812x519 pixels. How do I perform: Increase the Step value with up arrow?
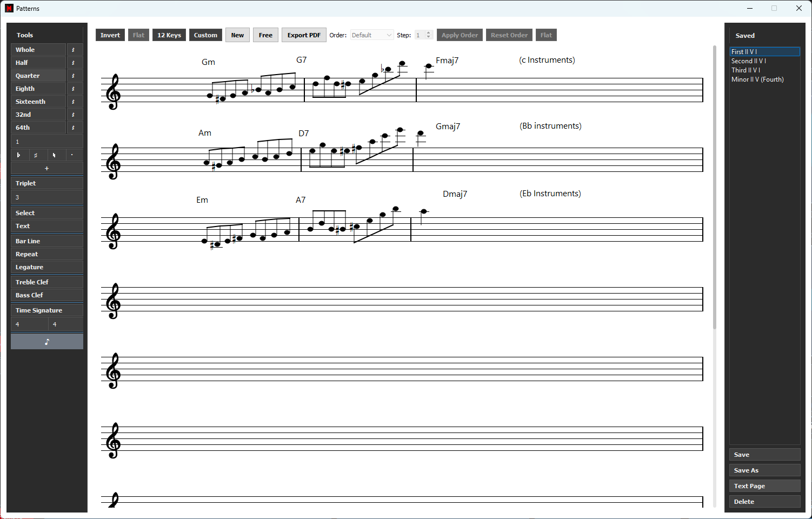click(x=429, y=33)
